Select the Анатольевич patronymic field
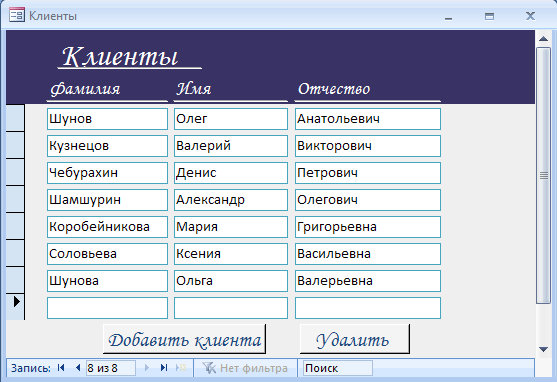The width and height of the screenshot is (557, 382). pyautogui.click(x=368, y=119)
